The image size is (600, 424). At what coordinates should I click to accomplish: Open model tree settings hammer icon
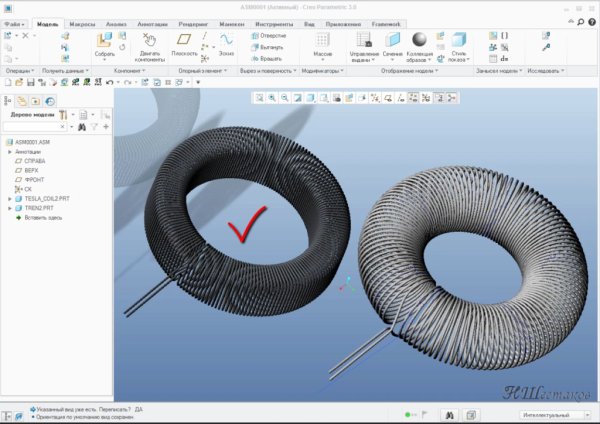[63, 115]
